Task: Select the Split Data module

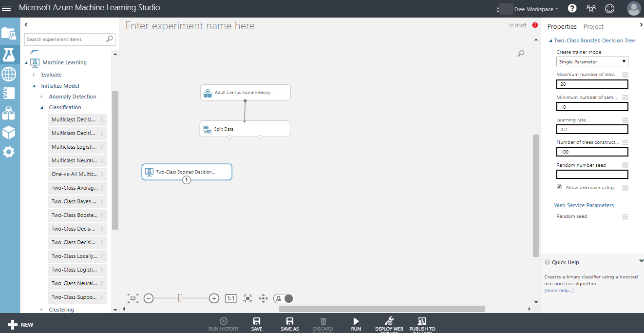Action: 245,129
